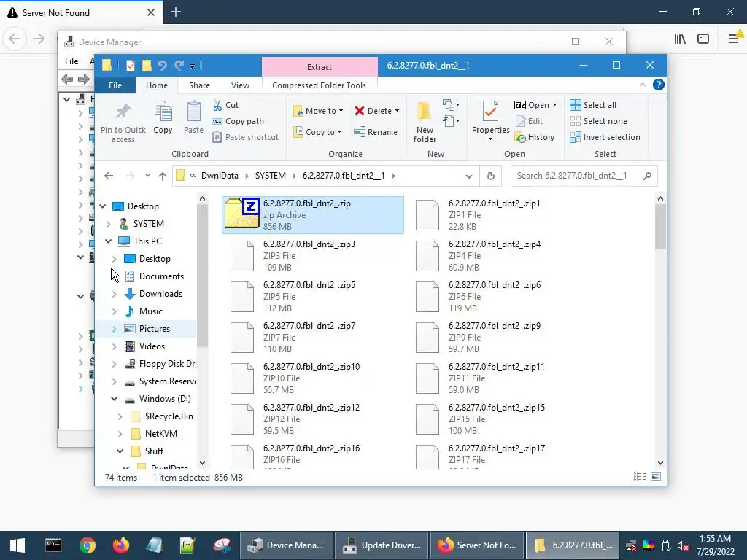Click the Copy ribbon button
747x560 pixels.
tap(163, 117)
